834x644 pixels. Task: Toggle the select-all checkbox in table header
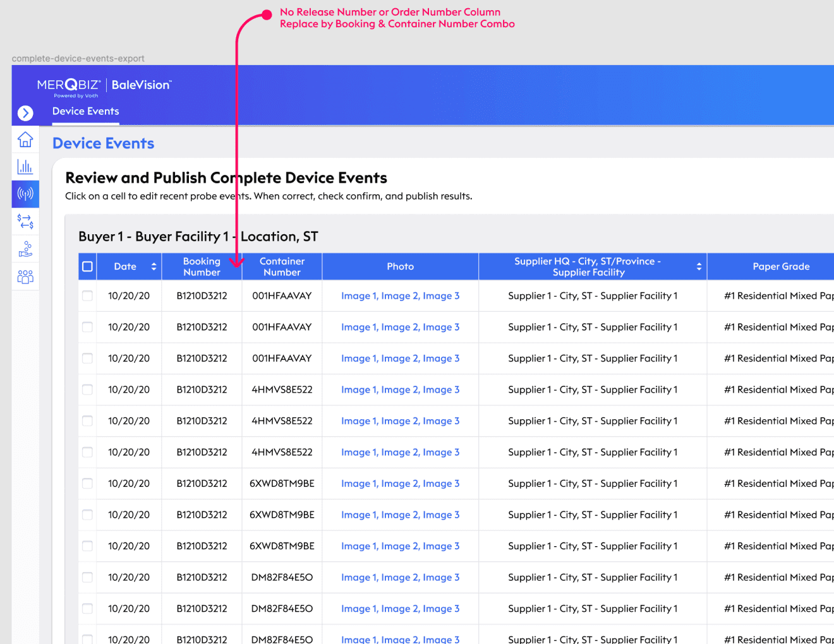click(88, 266)
